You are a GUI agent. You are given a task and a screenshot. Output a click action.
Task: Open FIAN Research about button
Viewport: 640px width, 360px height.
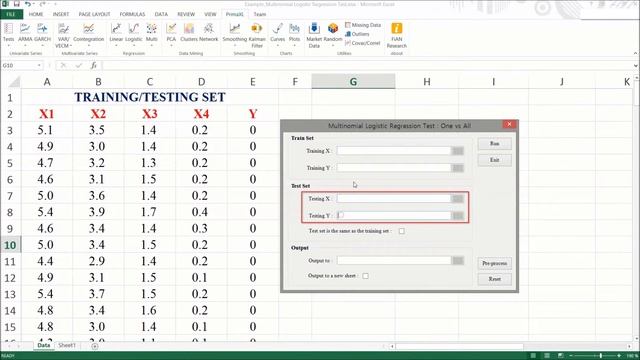396,35
